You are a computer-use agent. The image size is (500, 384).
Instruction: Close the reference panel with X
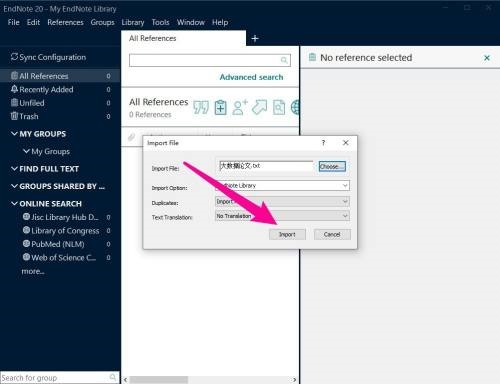(487, 58)
